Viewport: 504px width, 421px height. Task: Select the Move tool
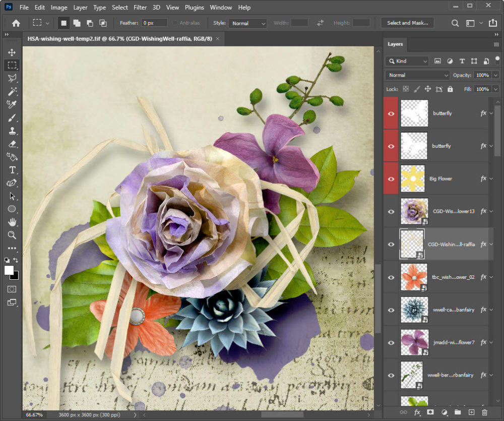pyautogui.click(x=12, y=52)
